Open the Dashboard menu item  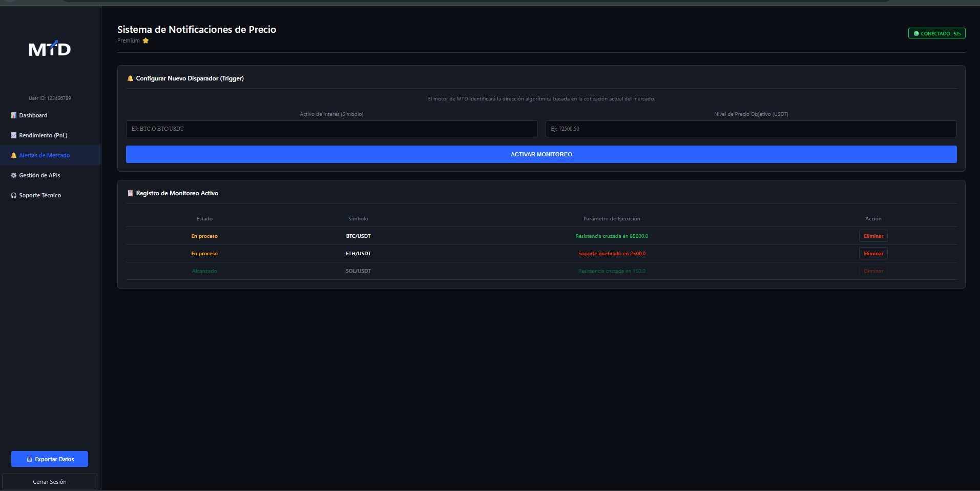pos(33,115)
